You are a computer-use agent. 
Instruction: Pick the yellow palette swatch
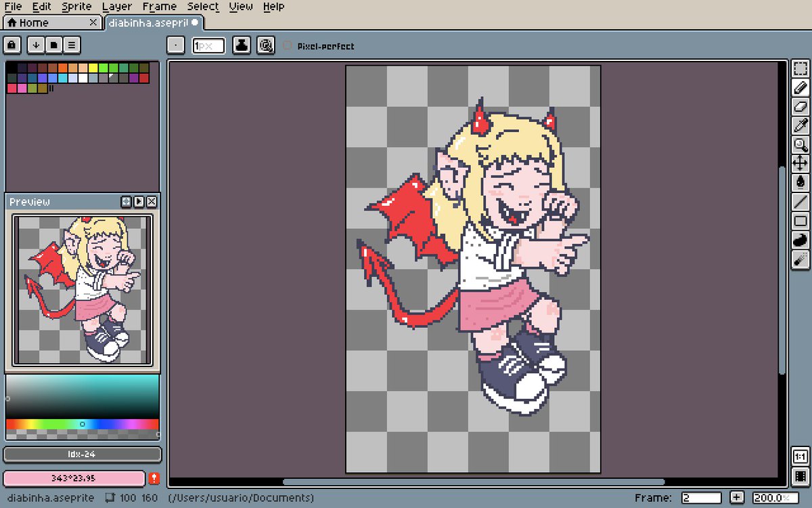(x=93, y=68)
